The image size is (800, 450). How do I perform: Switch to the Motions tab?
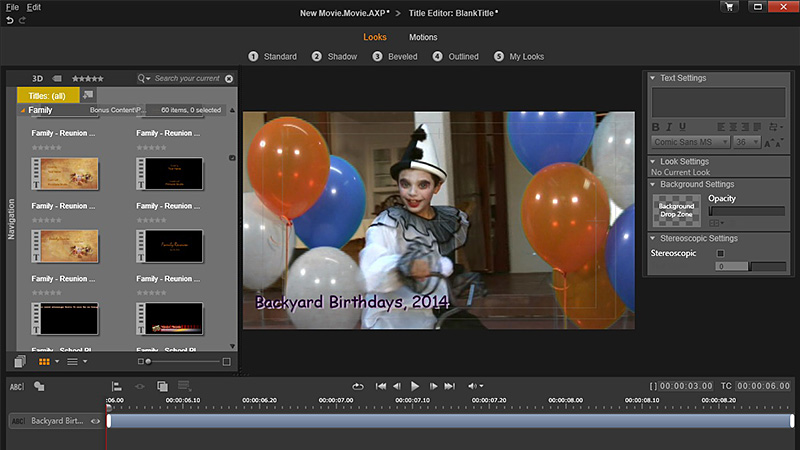[x=423, y=37]
